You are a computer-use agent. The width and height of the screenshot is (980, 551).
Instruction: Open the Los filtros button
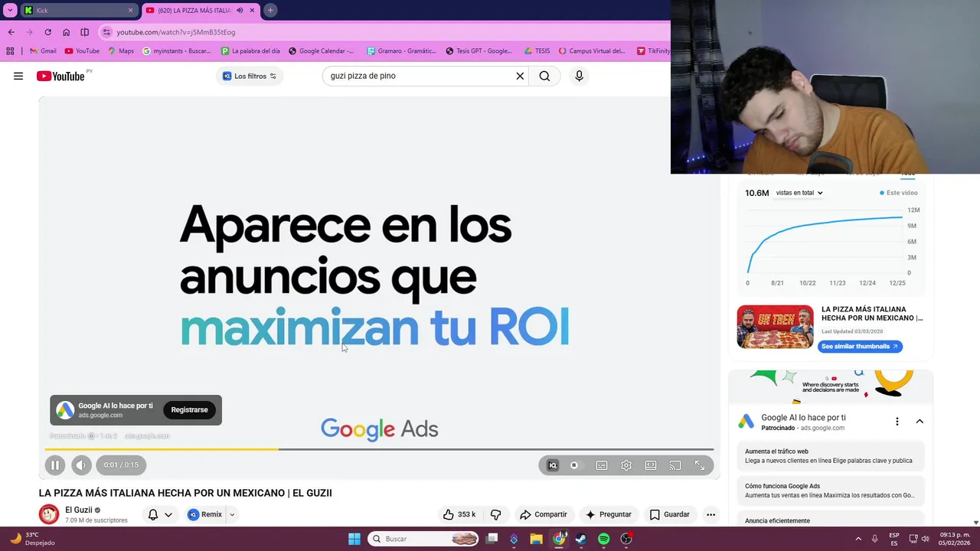pyautogui.click(x=250, y=76)
